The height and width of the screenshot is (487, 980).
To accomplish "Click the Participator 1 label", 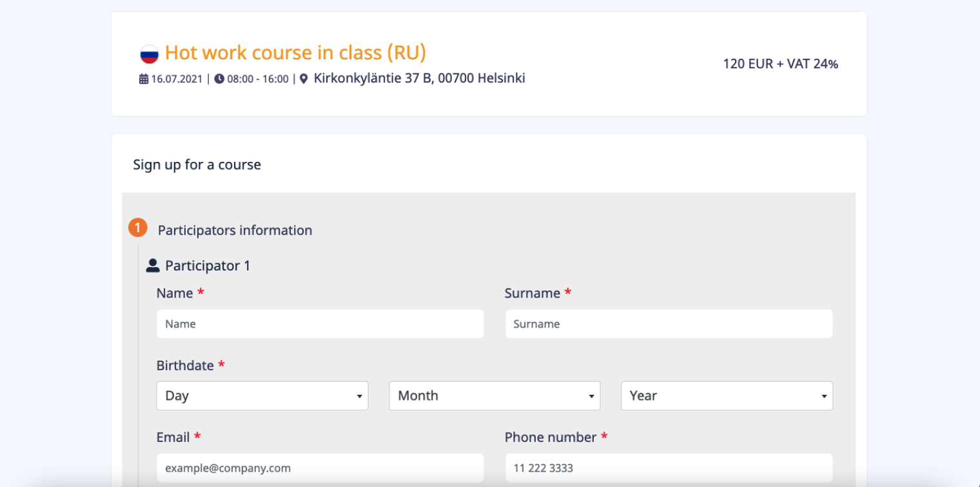I will 208,266.
